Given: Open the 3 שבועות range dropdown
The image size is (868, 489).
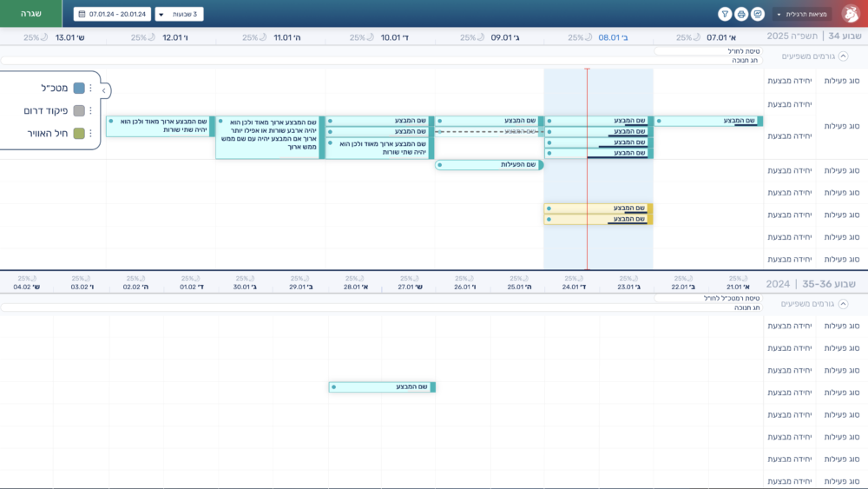Looking at the screenshot, I should [x=180, y=14].
